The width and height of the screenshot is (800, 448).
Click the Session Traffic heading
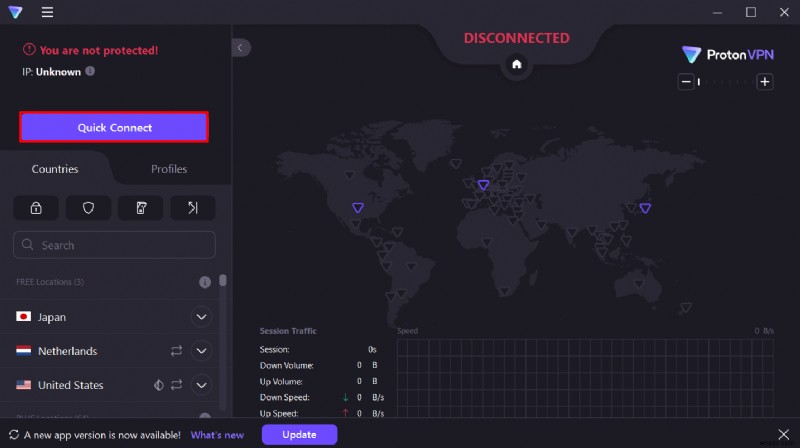click(x=288, y=331)
